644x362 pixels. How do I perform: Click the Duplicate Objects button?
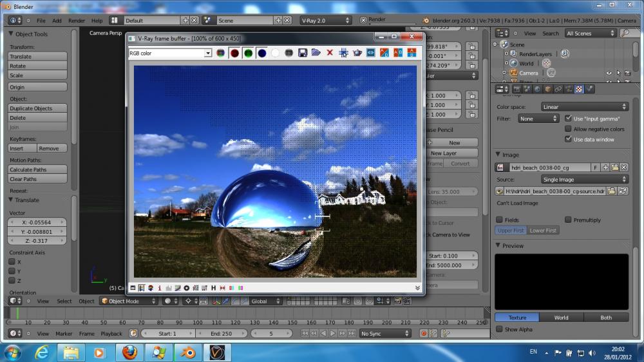(37, 108)
